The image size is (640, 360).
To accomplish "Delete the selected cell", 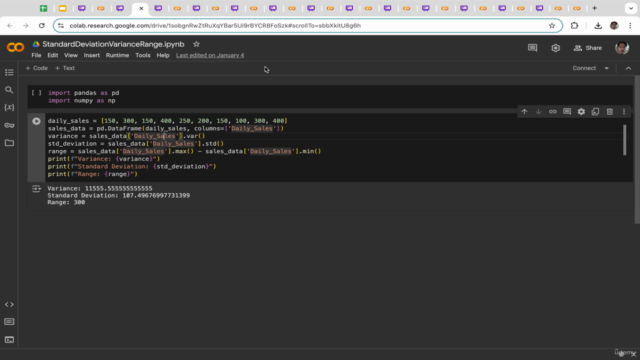I will click(610, 112).
